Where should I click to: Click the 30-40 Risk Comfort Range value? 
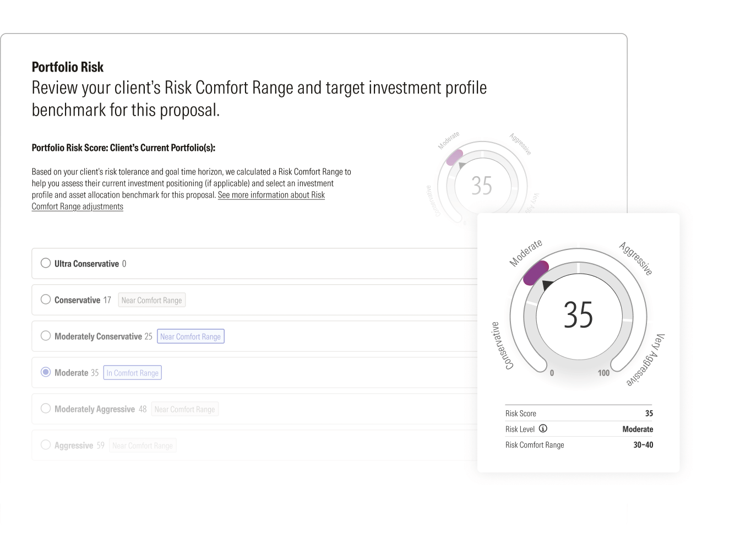click(643, 445)
